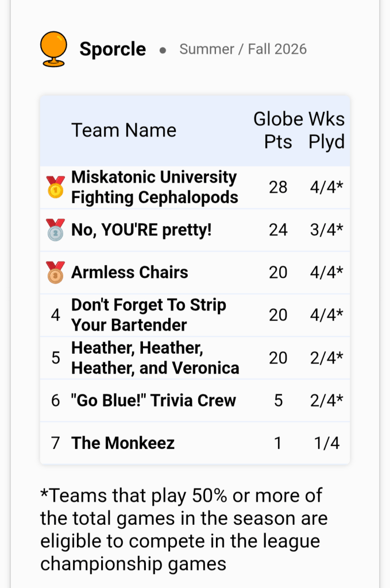The image size is (390, 588).
Task: Click the rank number 4 in the table
Action: 56,315
